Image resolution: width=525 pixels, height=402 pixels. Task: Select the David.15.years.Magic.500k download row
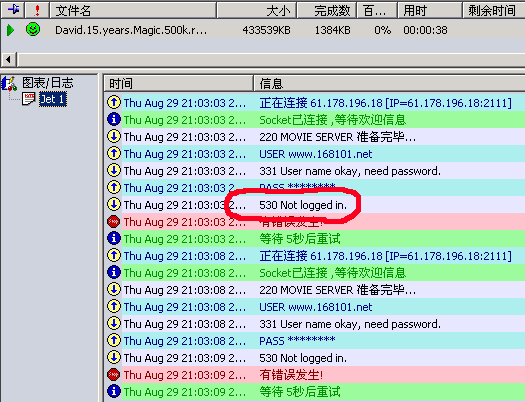click(262, 30)
